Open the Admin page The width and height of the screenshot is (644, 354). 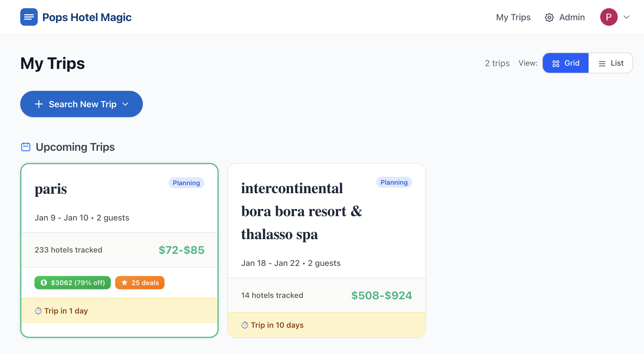click(572, 17)
